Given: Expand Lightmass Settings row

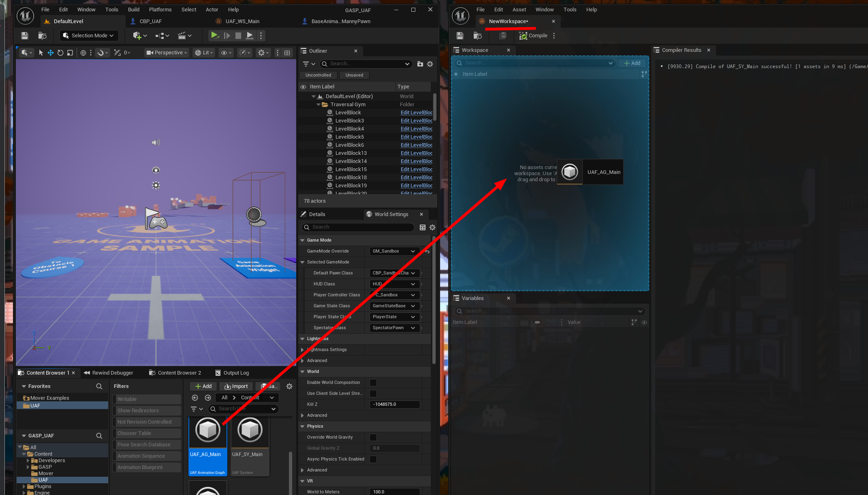Looking at the screenshot, I should click(x=302, y=350).
